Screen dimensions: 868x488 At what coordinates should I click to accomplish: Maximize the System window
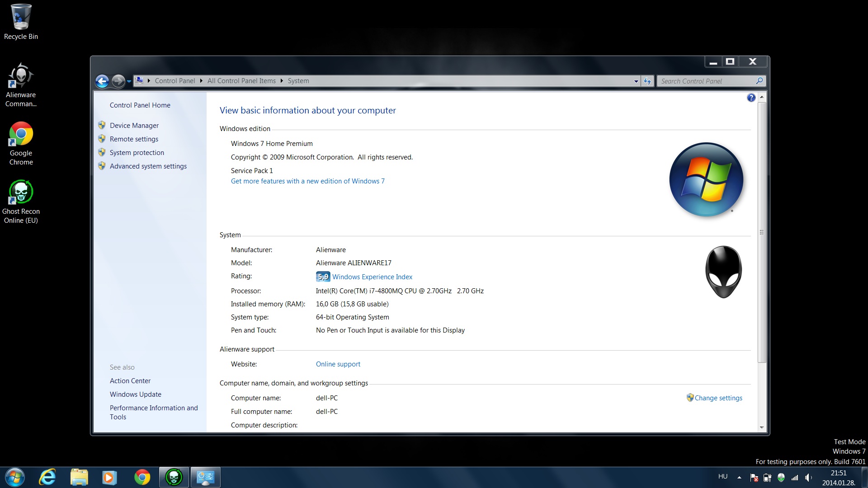coord(730,61)
